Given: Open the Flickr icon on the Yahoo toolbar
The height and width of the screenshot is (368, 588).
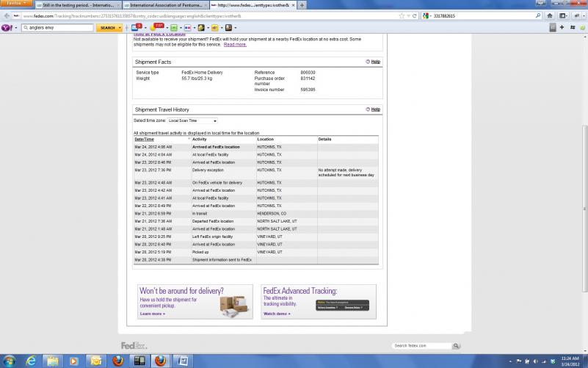Looking at the screenshot, I should [188, 28].
